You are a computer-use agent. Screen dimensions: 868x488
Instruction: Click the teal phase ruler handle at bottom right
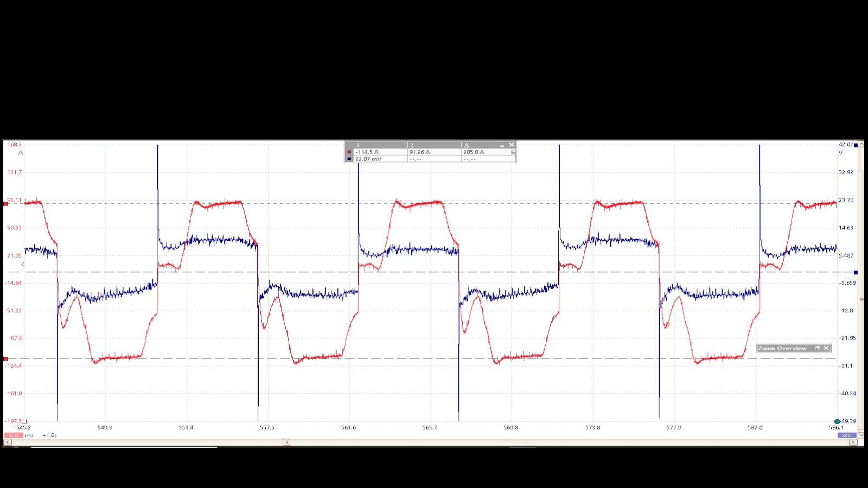click(837, 421)
